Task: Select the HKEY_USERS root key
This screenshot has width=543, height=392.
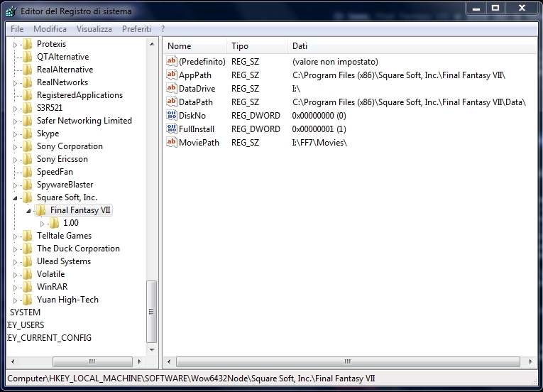Action: pyautogui.click(x=26, y=325)
